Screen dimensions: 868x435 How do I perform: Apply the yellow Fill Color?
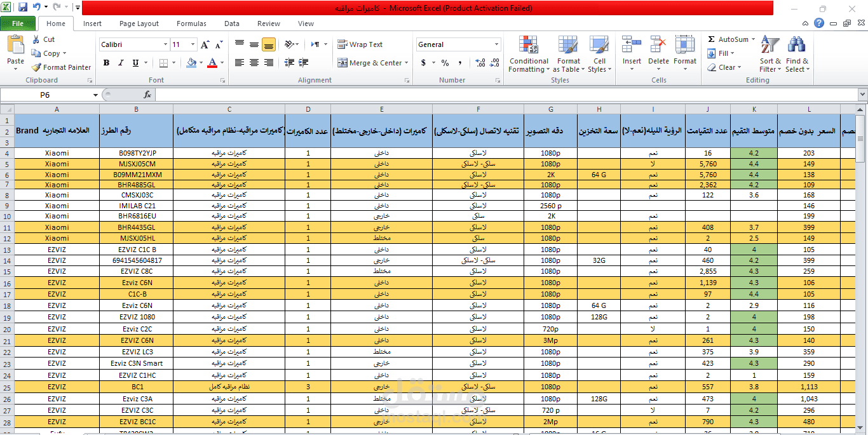191,63
